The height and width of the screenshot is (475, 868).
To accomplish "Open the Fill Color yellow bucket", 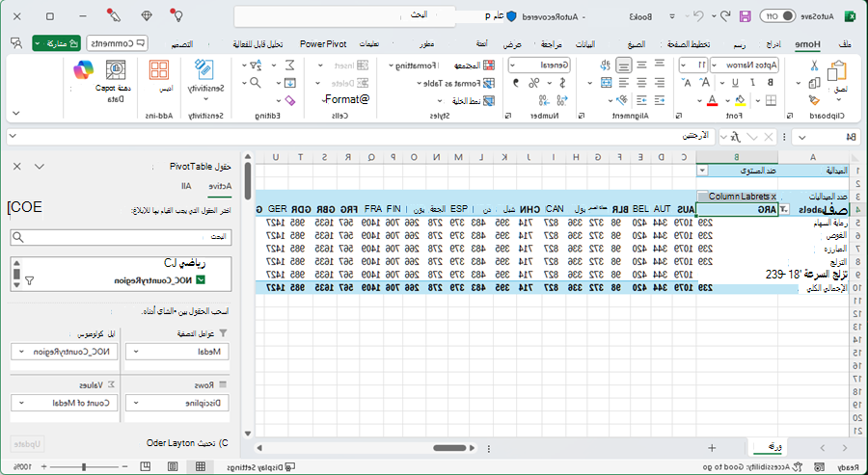I will 740,100.
